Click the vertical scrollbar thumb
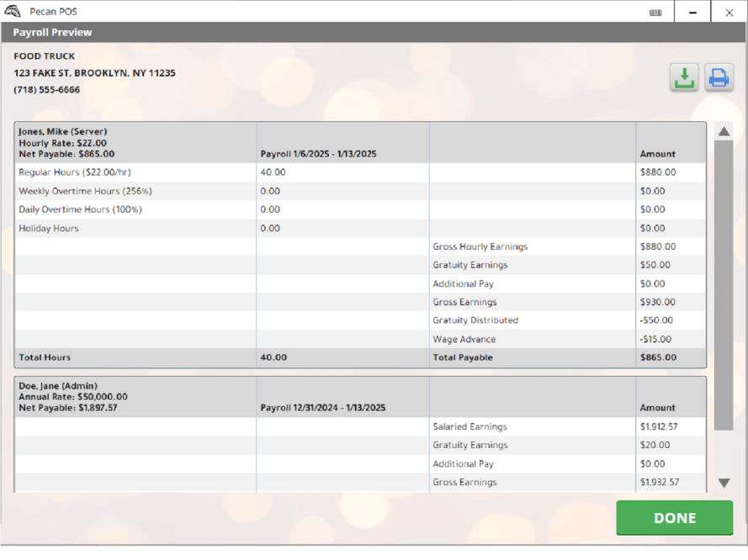 tap(723, 284)
